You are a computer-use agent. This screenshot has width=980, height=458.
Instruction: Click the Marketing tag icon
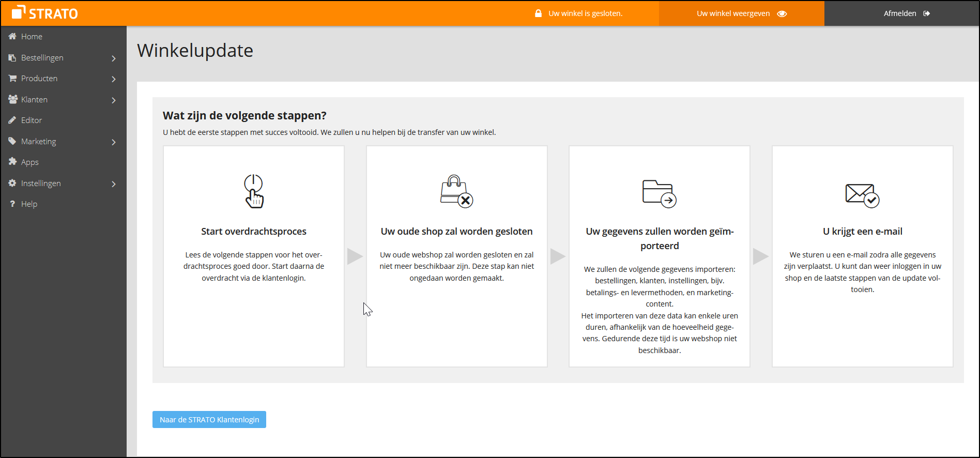(x=12, y=141)
